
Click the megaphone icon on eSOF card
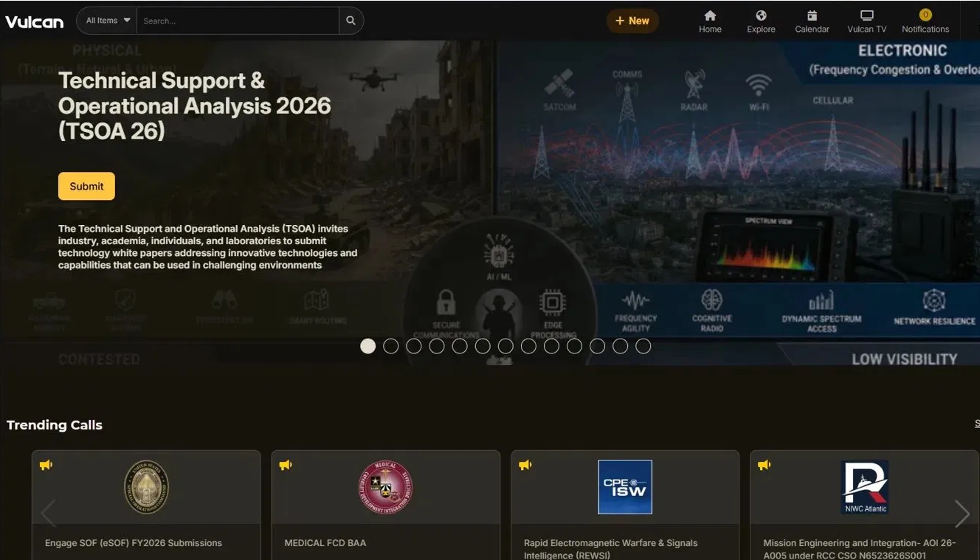tap(46, 465)
